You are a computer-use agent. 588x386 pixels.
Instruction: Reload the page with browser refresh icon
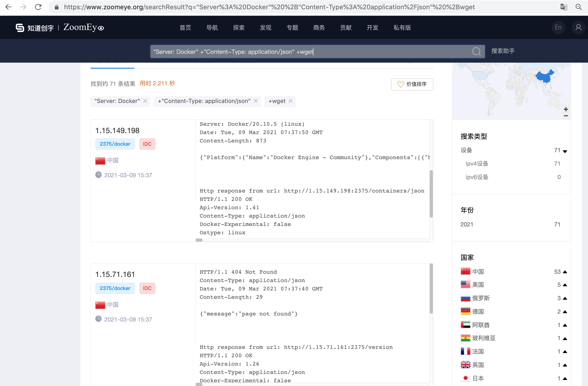[x=38, y=7]
